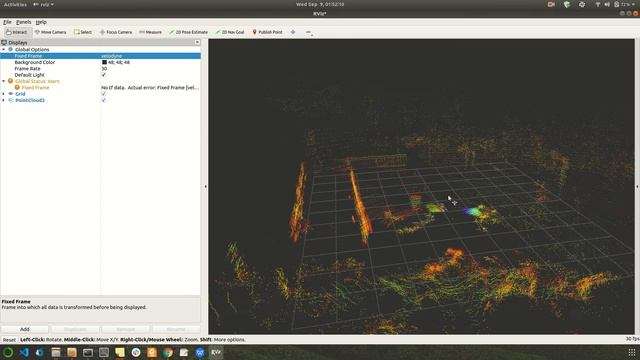
Task: Activate the Move Camera tool
Action: [50, 32]
